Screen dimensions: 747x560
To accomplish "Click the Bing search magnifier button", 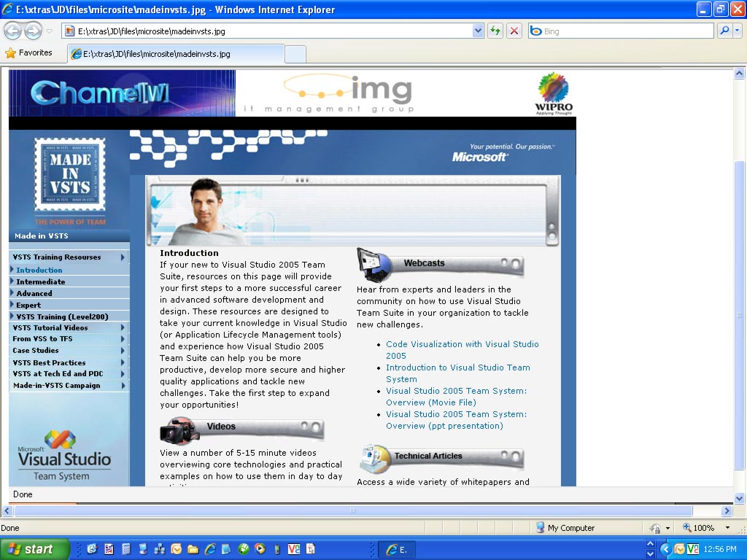I will pos(724,31).
